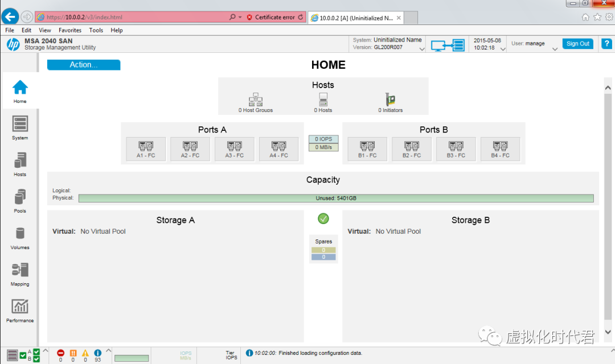615x364 pixels.
Task: Open the Home section in the sidebar
Action: 20,91
